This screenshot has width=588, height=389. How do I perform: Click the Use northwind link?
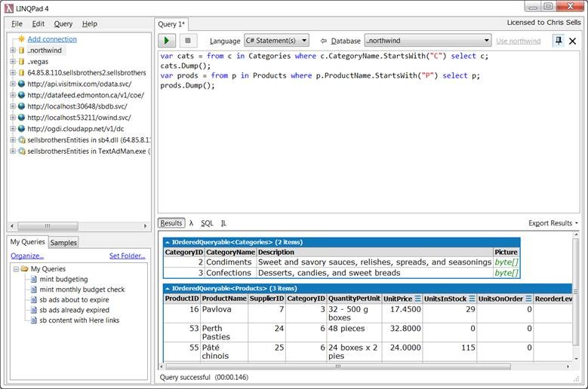pos(519,41)
